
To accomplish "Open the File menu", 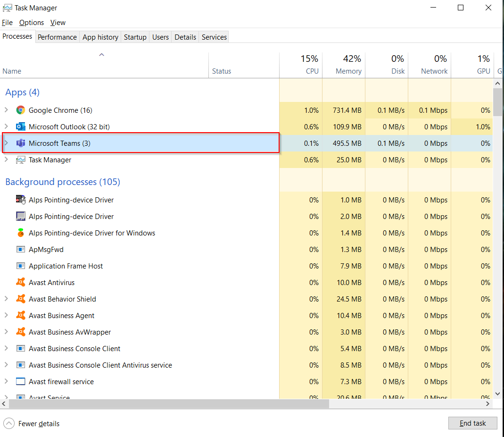I will [x=7, y=23].
